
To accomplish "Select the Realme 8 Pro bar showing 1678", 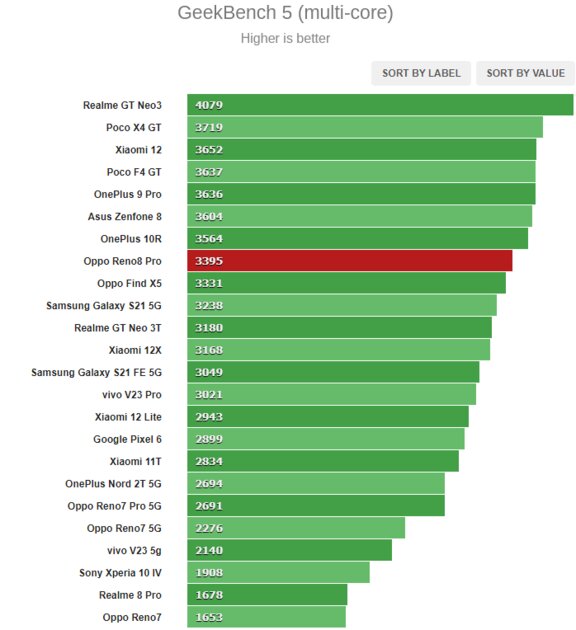I will tap(267, 595).
